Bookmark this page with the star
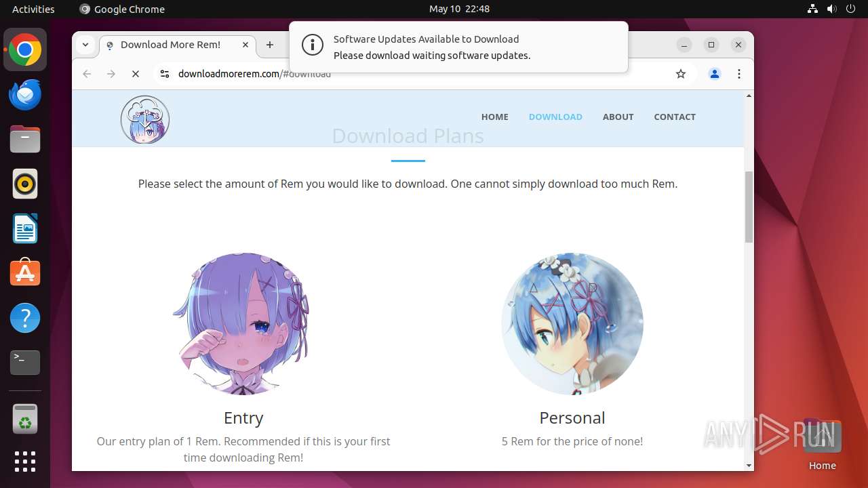Screen dimensions: 868x488 click(x=681, y=74)
